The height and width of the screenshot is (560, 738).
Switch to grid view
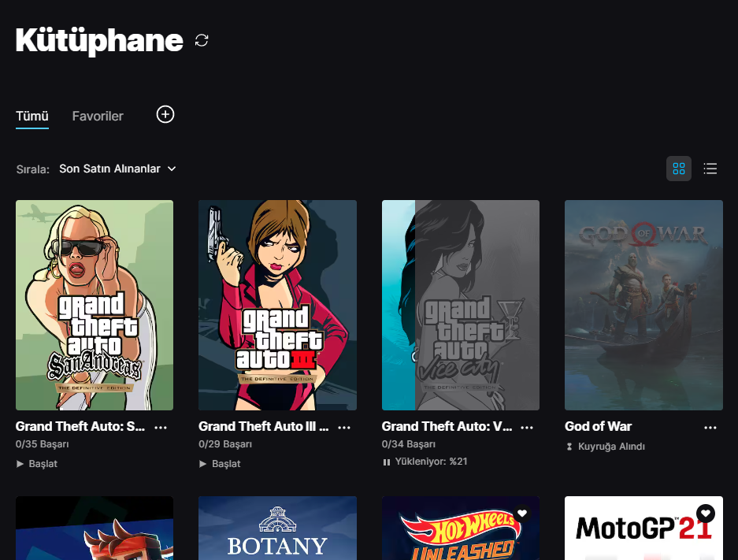click(x=679, y=169)
